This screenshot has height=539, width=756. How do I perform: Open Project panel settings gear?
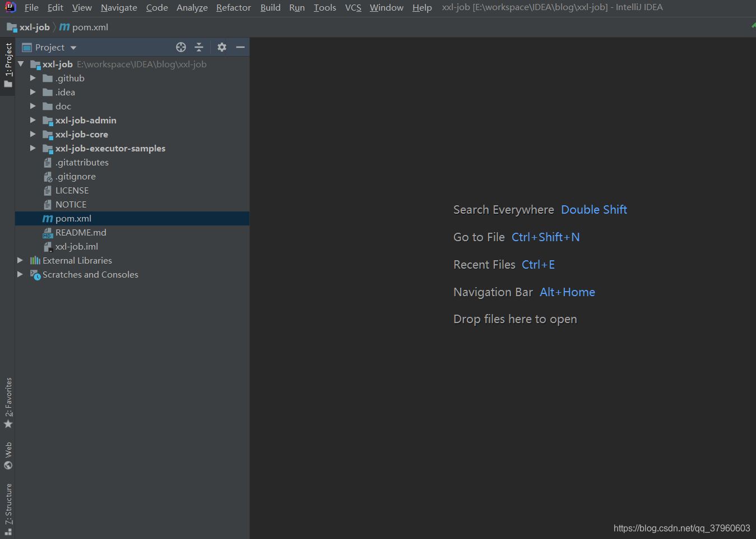(x=222, y=47)
